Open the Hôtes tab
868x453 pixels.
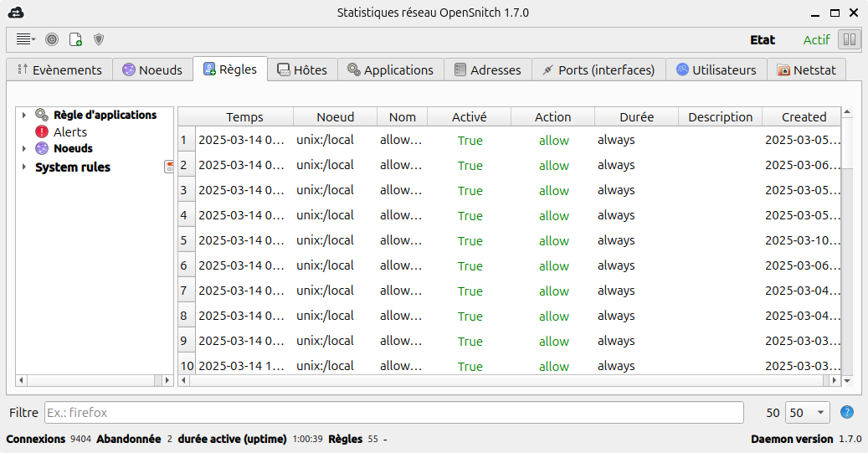[303, 69]
